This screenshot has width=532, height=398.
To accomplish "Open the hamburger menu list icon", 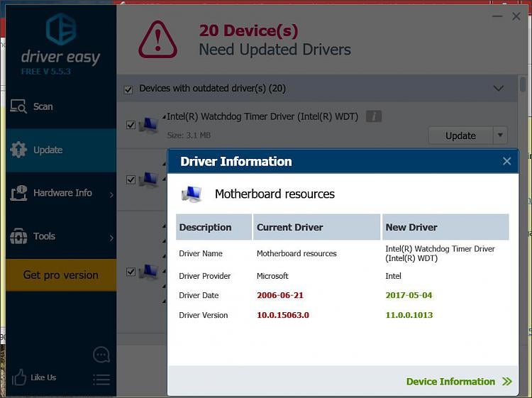I will (x=101, y=380).
